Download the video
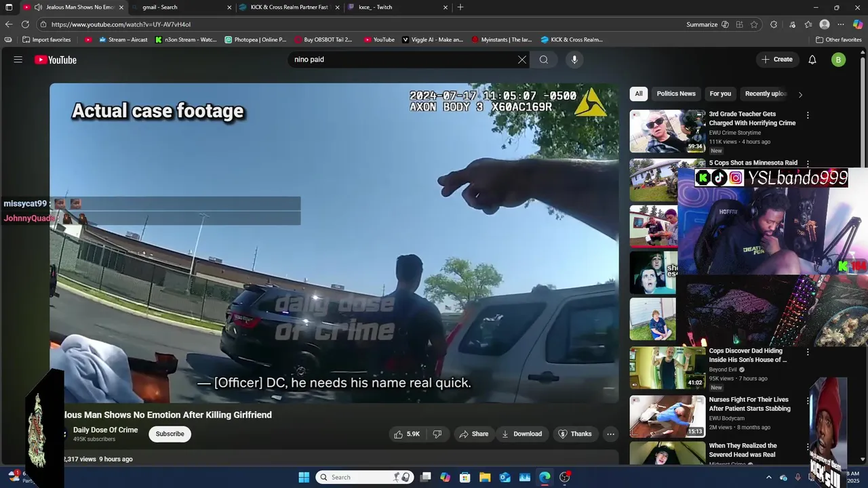This screenshot has height=488, width=868. (x=521, y=434)
